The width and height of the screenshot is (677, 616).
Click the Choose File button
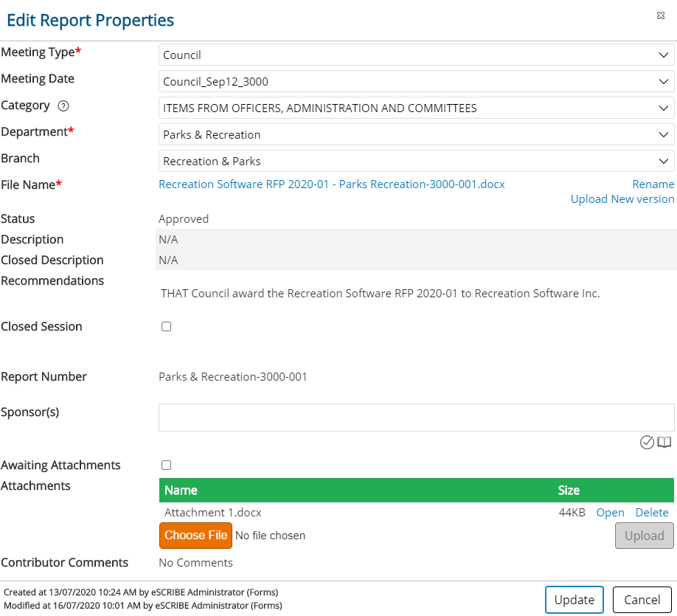point(195,536)
